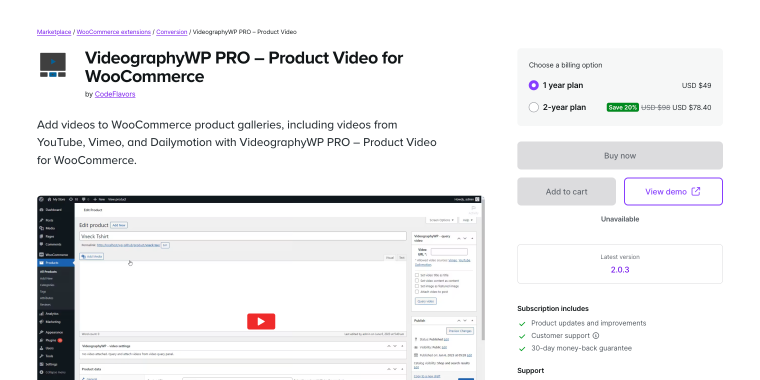Play the product demo video
The height and width of the screenshot is (380, 760).
pyautogui.click(x=261, y=321)
